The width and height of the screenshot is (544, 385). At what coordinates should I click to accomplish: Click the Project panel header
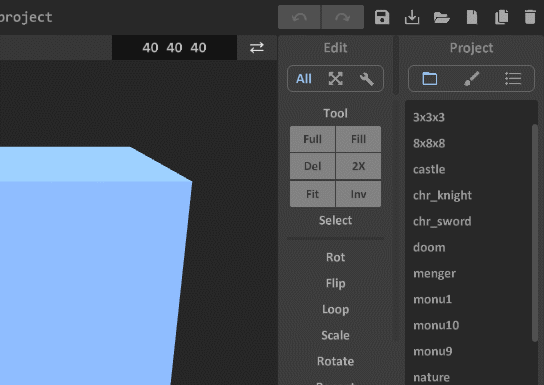(471, 48)
